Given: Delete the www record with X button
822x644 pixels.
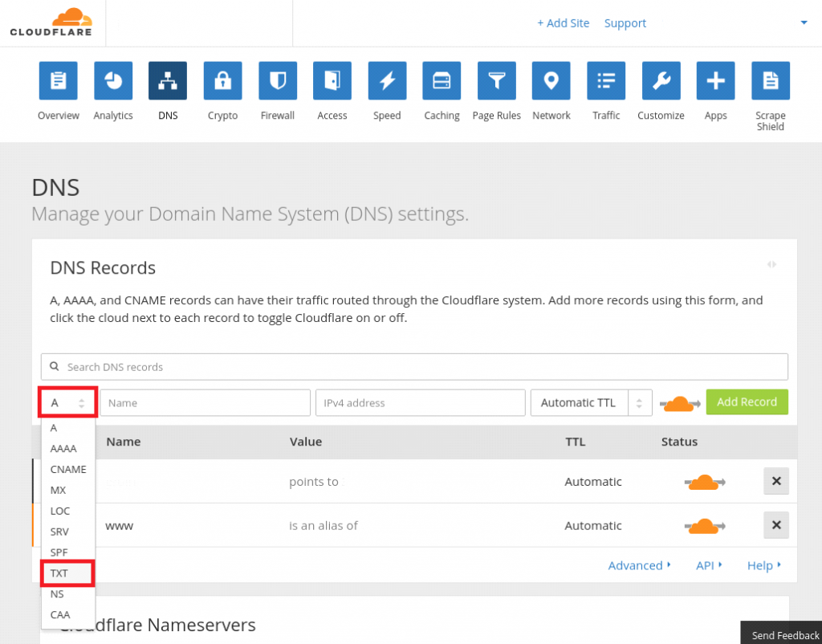Looking at the screenshot, I should coord(776,525).
